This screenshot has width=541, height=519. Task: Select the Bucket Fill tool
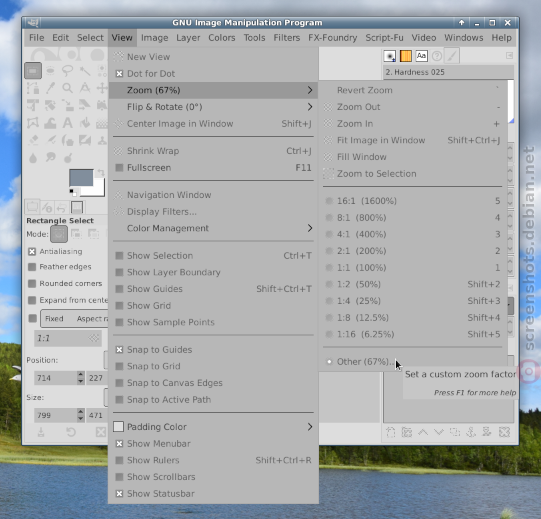(85, 123)
